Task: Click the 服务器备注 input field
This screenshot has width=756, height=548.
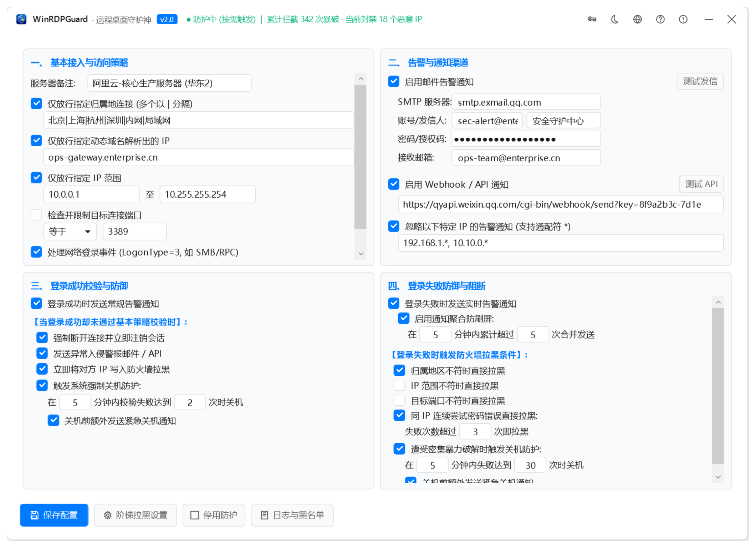Action: (x=169, y=83)
